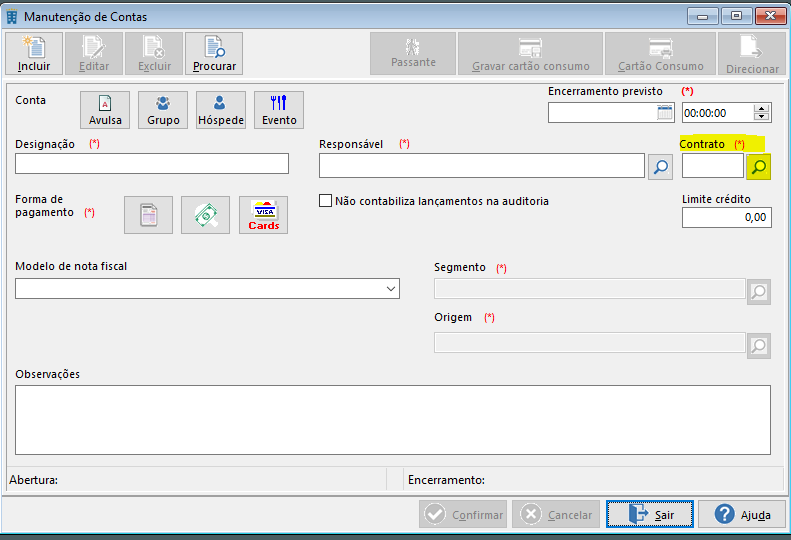
Task: Enable Não contabiliza lançamentos na auditoria
Action: point(325,201)
